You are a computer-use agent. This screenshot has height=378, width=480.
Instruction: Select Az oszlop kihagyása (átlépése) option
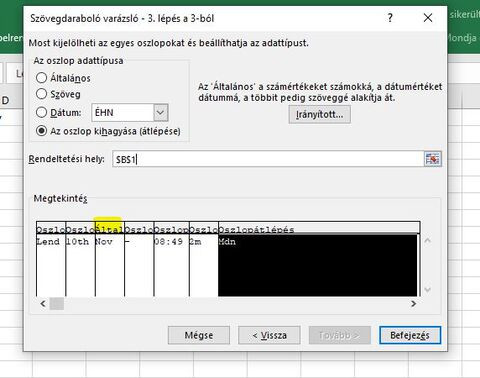tap(41, 131)
